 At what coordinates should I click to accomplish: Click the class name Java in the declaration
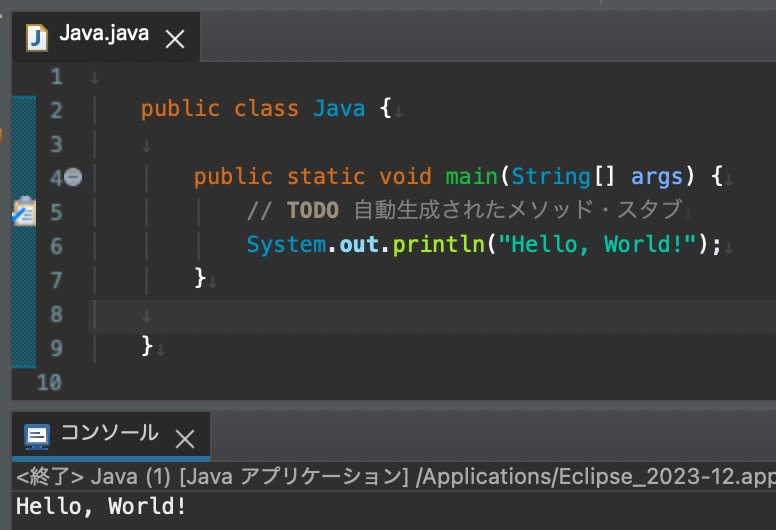[339, 108]
